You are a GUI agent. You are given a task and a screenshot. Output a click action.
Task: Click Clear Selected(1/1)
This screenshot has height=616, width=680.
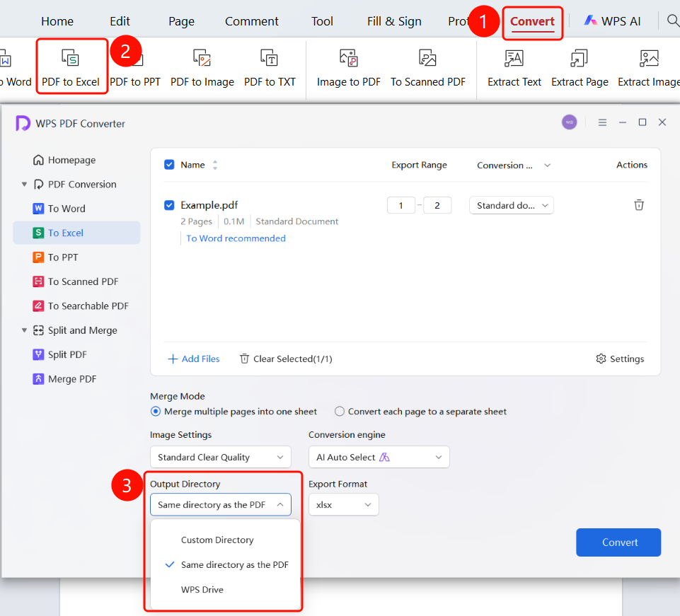pos(287,359)
